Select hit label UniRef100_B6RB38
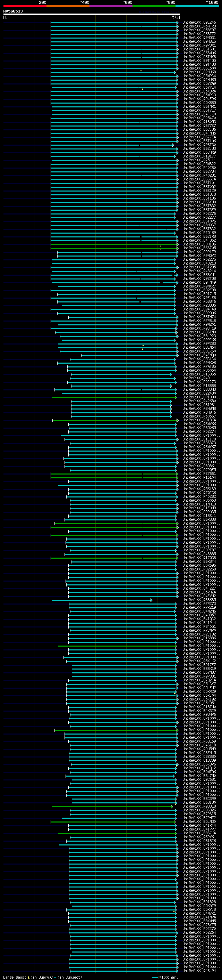 (199, 520)
